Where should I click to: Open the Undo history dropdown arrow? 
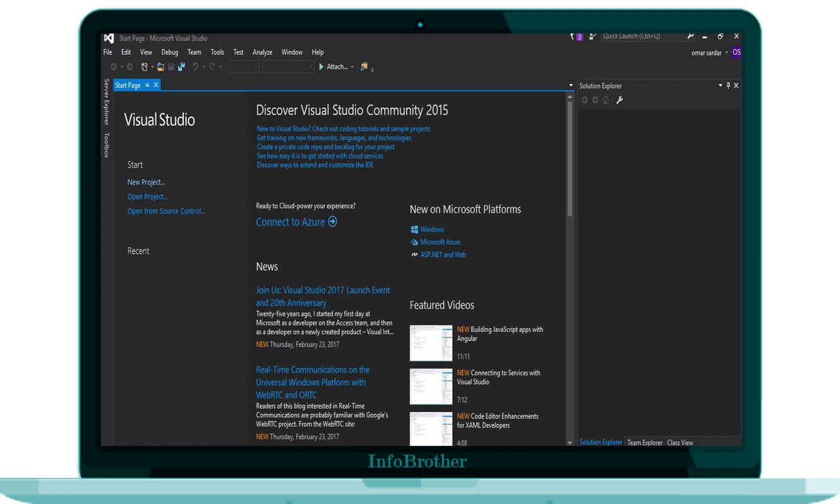(x=203, y=67)
